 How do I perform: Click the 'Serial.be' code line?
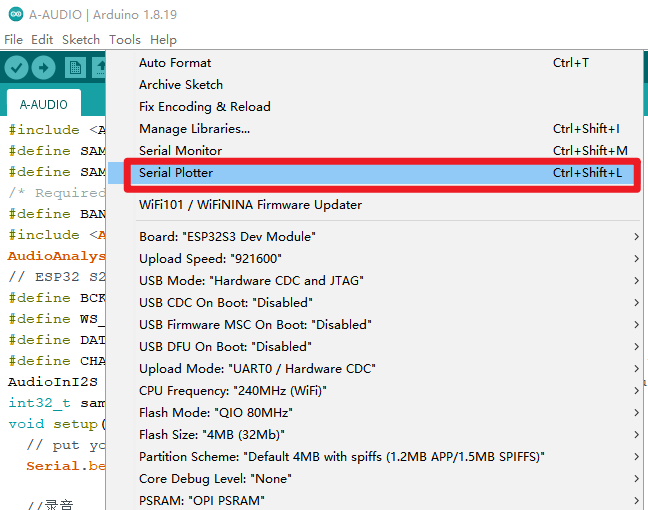pyautogui.click(x=66, y=466)
